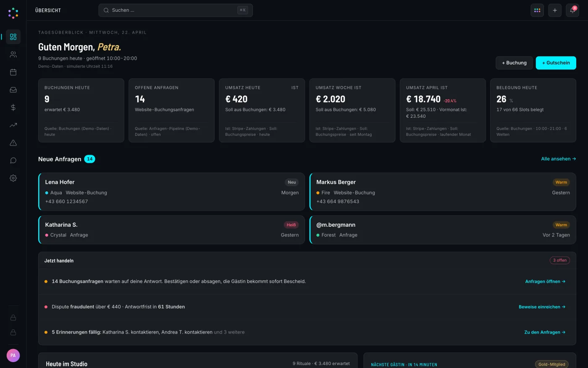The height and width of the screenshot is (368, 588).
Task: Click the 5 Erinnerungen fällig row text
Action: click(x=148, y=332)
